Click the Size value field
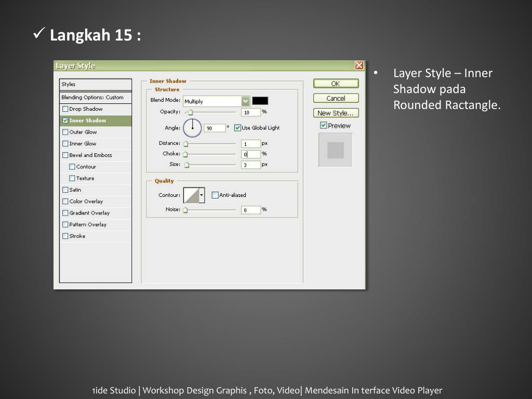Image resolution: width=532 pixels, height=399 pixels. point(251,165)
